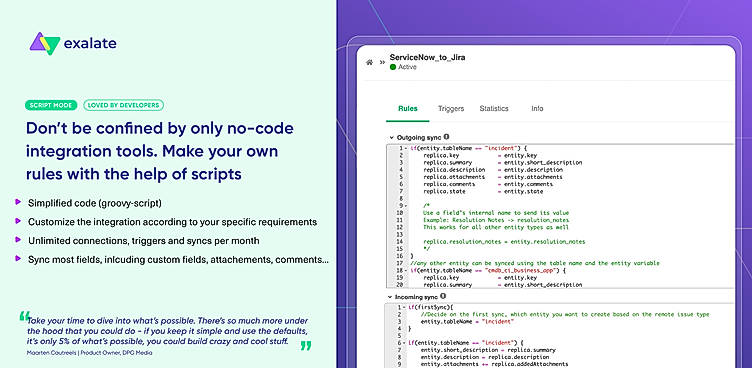Image resolution: width=752 pixels, height=368 pixels.
Task: Click the 'Sync most fields' bullet text
Action: [178, 259]
